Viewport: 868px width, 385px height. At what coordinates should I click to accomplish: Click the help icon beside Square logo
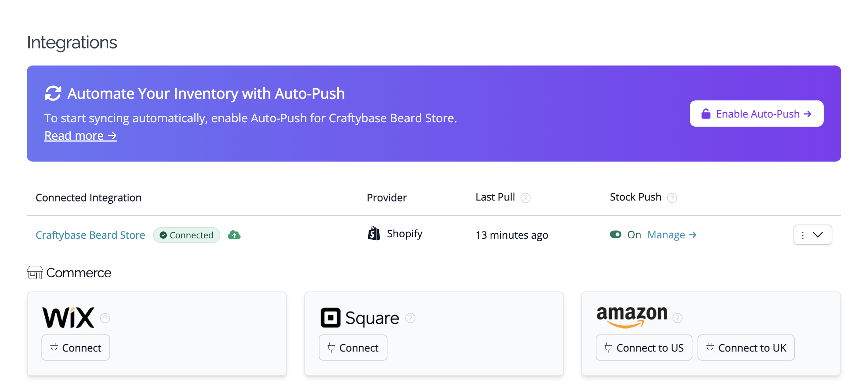(410, 318)
